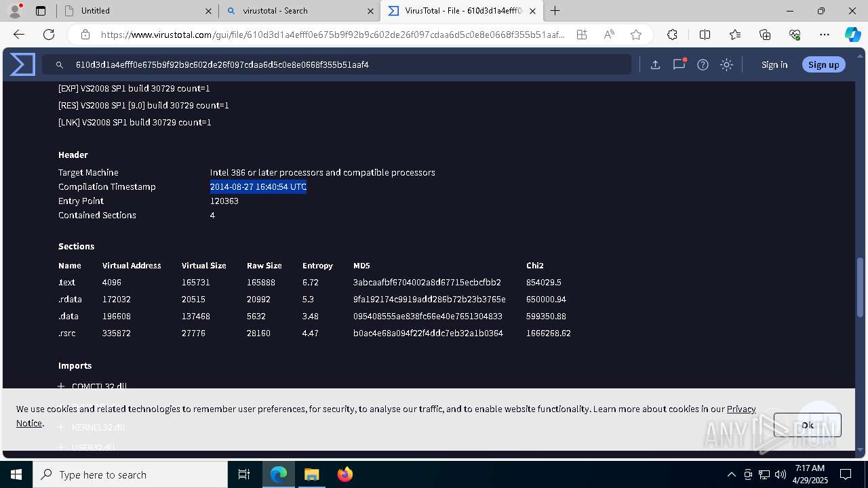
Task: Click the highlighted compilation timestamp value
Action: point(258,186)
